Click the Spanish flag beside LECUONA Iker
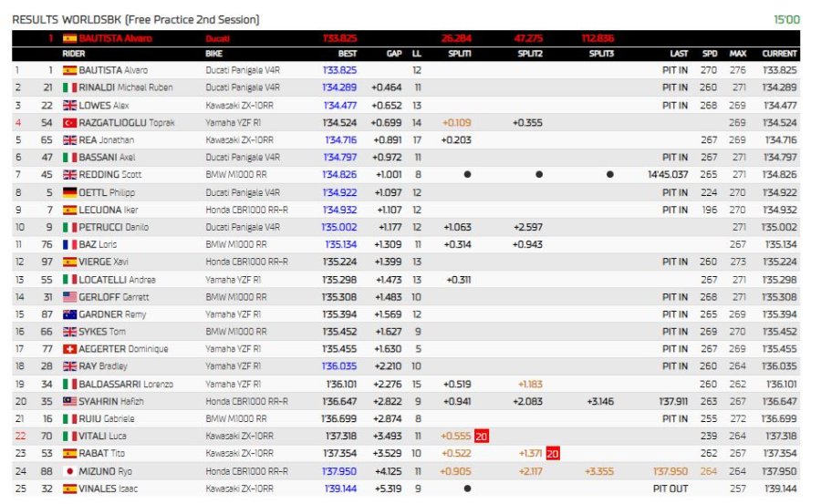 69,210
